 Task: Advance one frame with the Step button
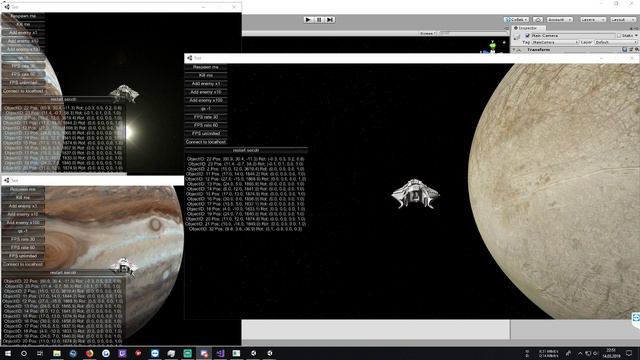[x=330, y=20]
